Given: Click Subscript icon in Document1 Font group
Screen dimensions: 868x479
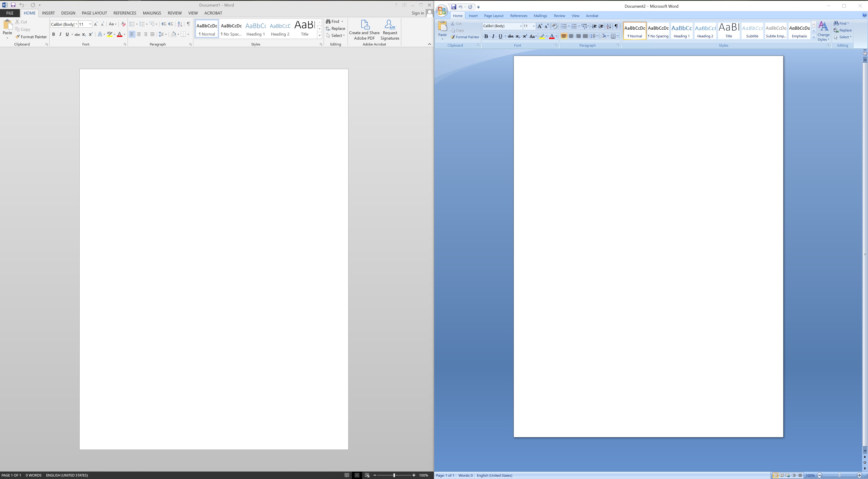Looking at the screenshot, I should pos(84,34).
